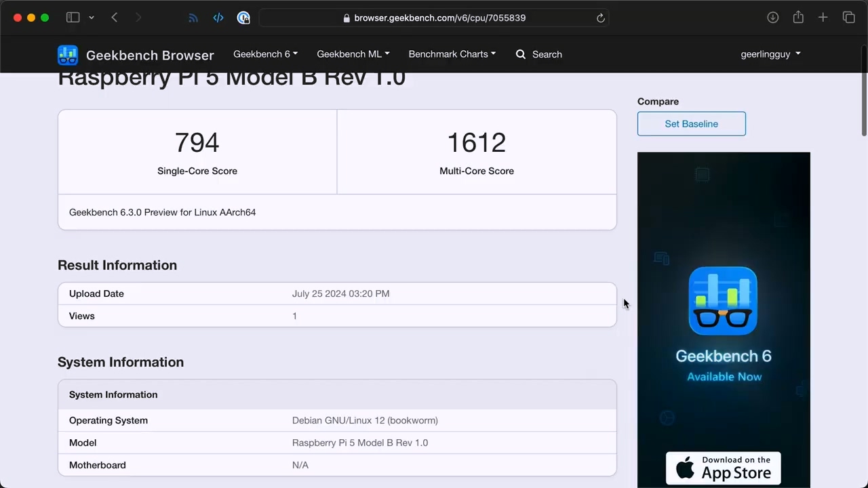Expand the Geekbench 6 menu
This screenshot has width=868, height=488.
click(265, 54)
